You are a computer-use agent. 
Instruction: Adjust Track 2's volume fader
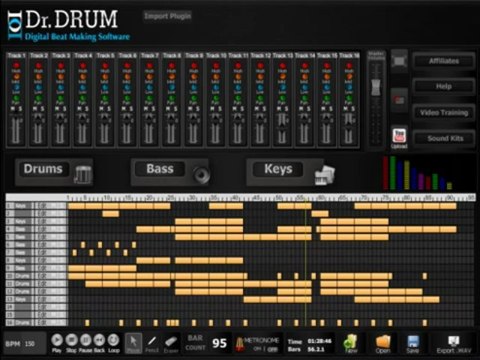[x=38, y=119]
